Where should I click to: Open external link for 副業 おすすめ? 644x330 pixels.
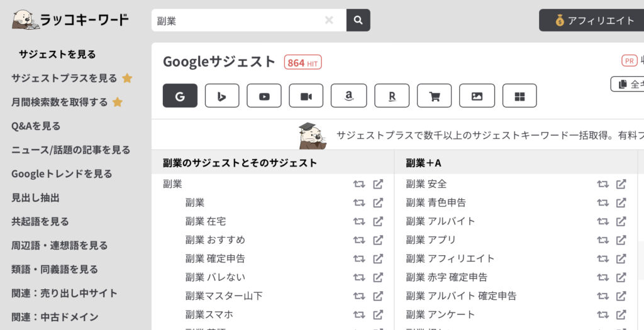point(378,239)
